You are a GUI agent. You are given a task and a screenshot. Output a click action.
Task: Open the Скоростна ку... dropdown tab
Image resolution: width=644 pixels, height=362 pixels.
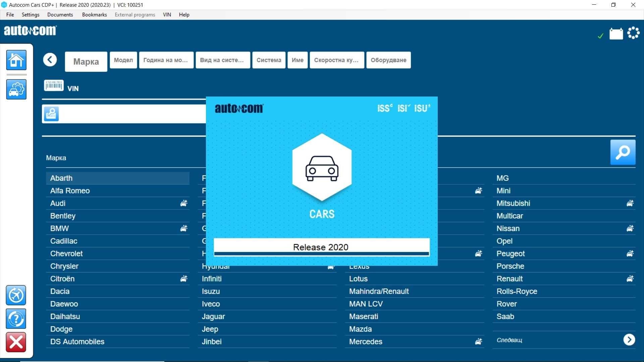tap(337, 60)
